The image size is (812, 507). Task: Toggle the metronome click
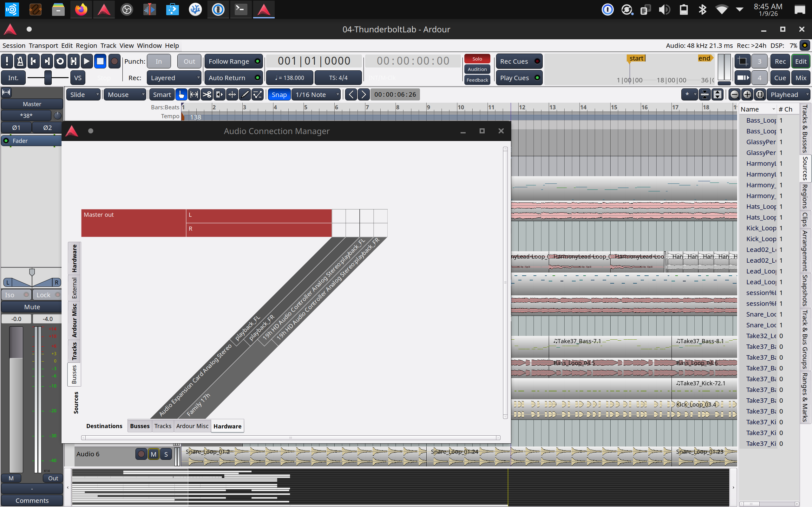tap(20, 61)
